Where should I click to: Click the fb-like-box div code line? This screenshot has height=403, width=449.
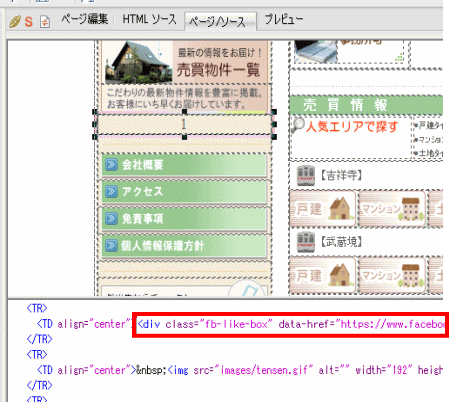click(x=291, y=324)
